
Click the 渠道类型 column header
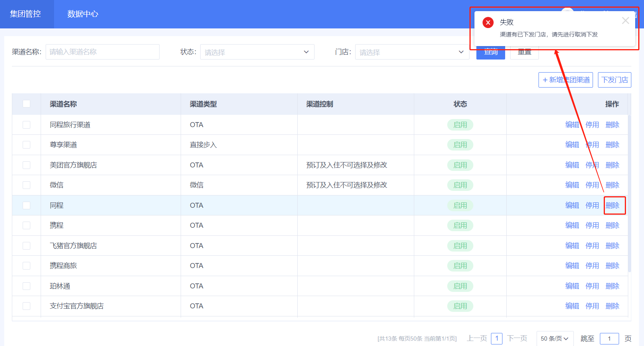pos(203,104)
